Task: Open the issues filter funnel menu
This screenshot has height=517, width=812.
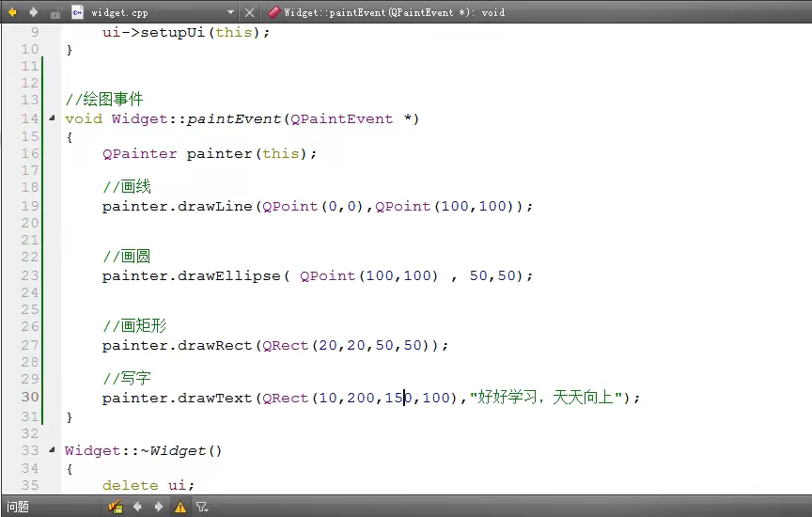Action: tap(202, 508)
